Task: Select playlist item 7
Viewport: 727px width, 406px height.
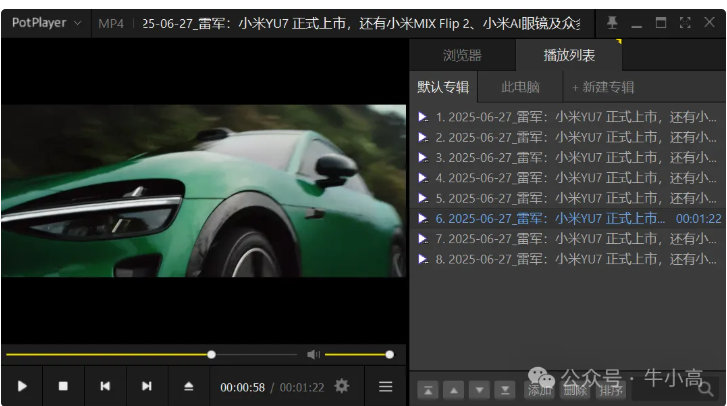Action: pos(567,239)
